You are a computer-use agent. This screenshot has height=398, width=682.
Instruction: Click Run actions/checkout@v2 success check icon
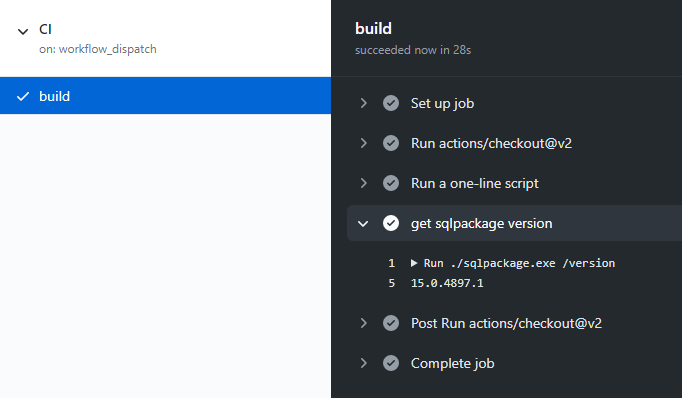(x=391, y=143)
